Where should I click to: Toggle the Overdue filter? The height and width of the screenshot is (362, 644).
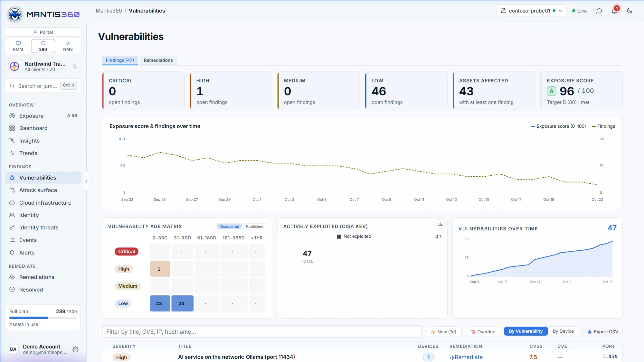coord(483,331)
